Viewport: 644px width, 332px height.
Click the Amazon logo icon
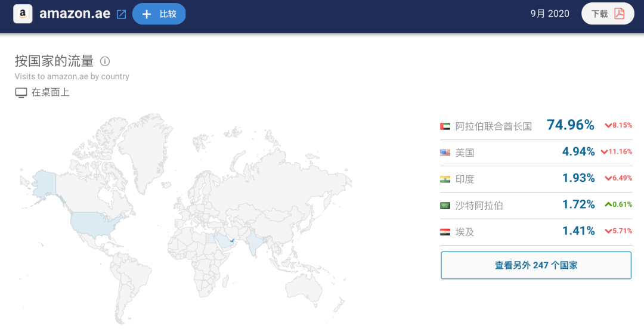tap(23, 14)
